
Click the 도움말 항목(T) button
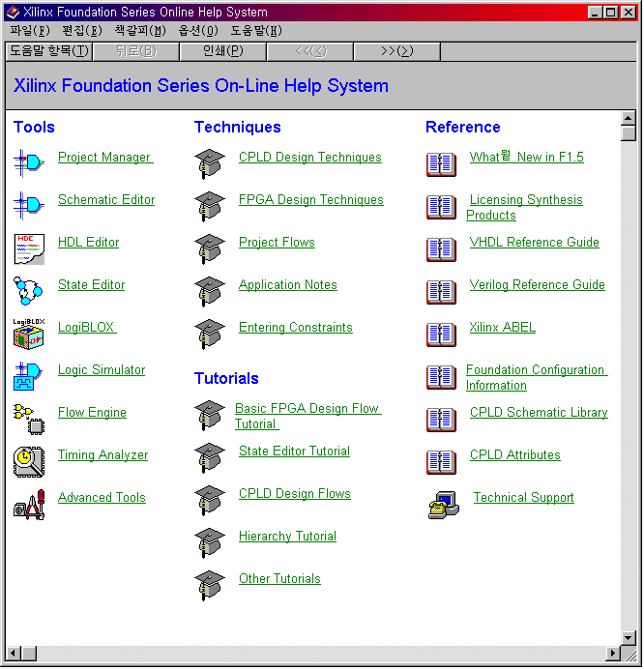coord(49,51)
